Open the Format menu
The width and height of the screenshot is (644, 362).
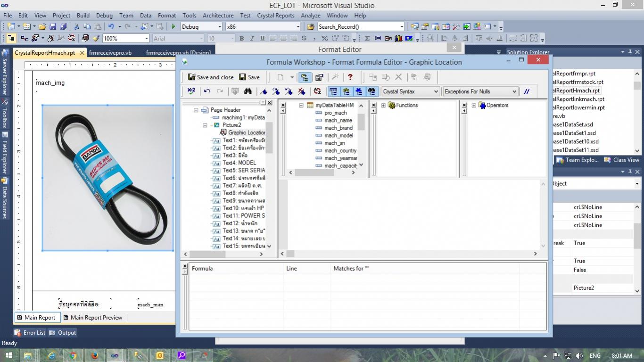[167, 16]
